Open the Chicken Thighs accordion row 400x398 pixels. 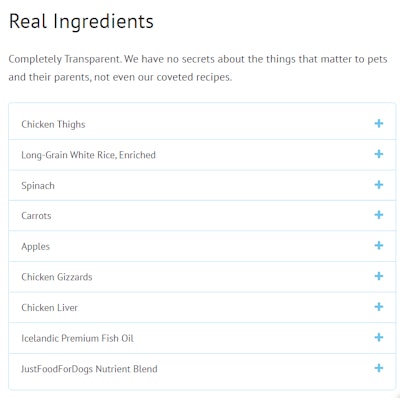(x=202, y=124)
